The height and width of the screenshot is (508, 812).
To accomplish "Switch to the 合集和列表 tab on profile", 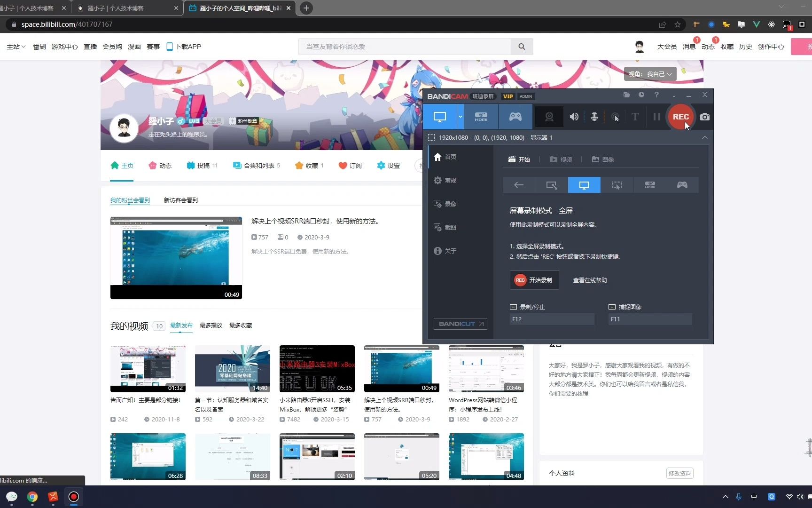I will click(x=257, y=166).
